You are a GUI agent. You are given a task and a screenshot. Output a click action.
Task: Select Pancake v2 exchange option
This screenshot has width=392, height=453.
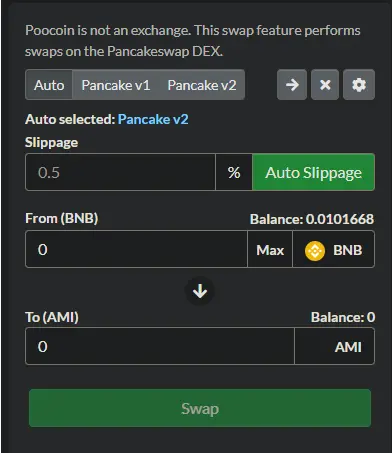point(202,85)
